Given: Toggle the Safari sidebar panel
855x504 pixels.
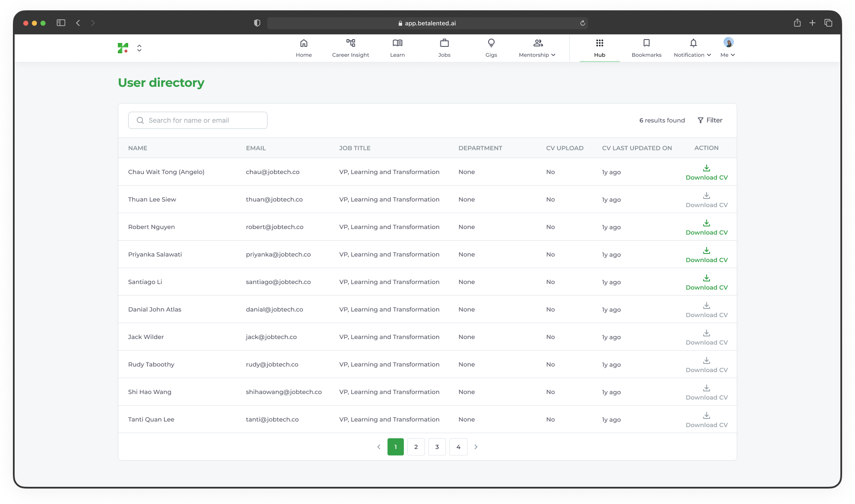Looking at the screenshot, I should click(x=61, y=23).
